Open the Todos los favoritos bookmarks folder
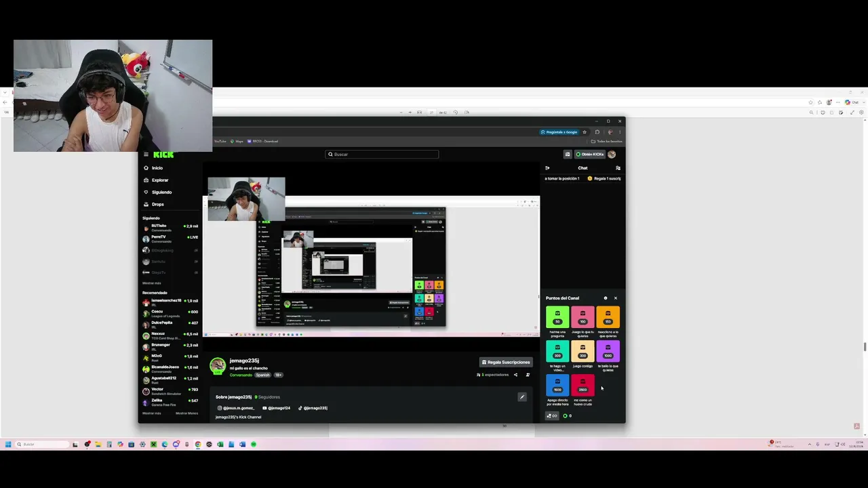Screen dimensions: 868x488 pyautogui.click(x=607, y=142)
